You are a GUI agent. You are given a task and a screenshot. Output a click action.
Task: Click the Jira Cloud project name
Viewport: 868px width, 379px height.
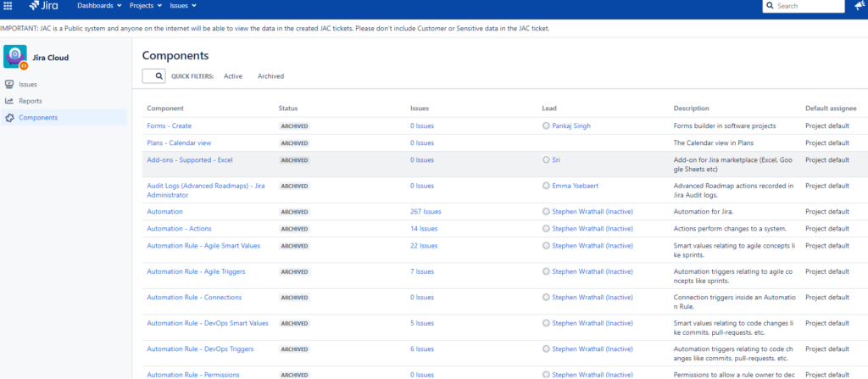(x=50, y=57)
